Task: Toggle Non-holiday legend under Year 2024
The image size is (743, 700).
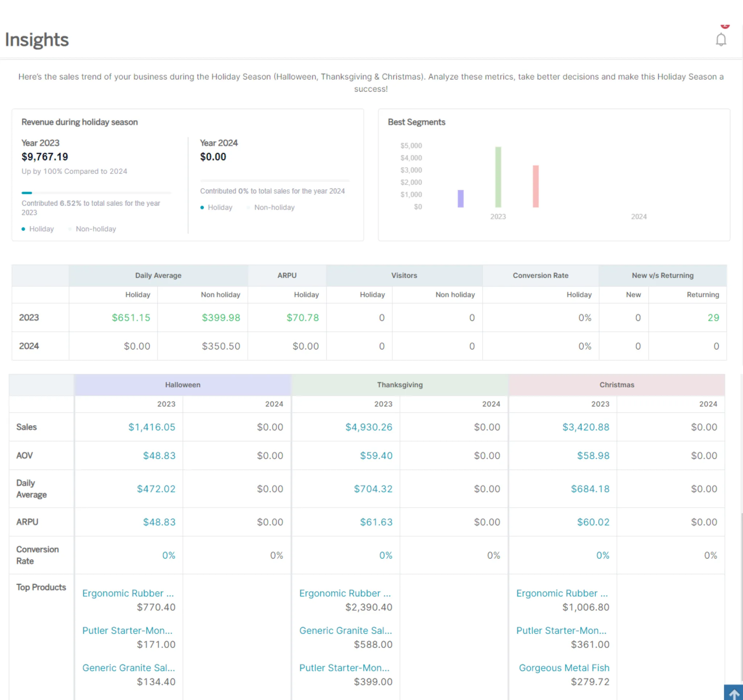Action: [271, 207]
